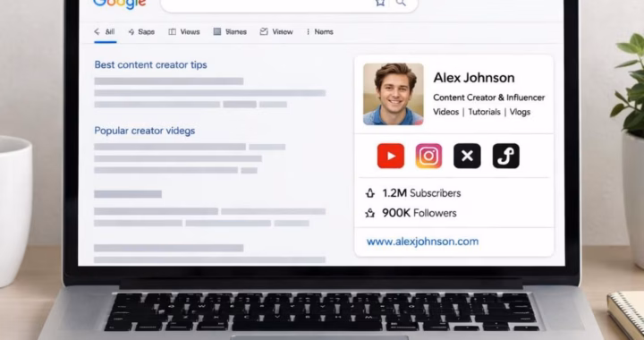The image size is (644, 340).
Task: Select the All search tab
Action: pyautogui.click(x=106, y=31)
